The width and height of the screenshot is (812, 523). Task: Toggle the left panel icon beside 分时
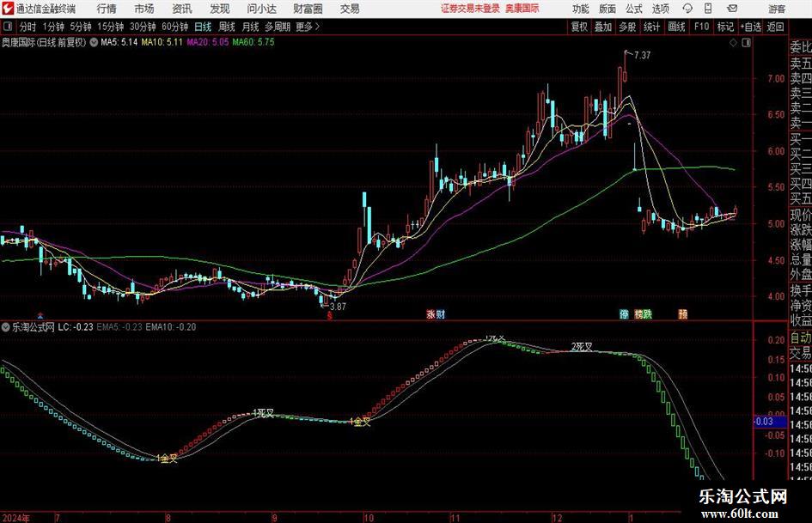pyautogui.click(x=8, y=27)
